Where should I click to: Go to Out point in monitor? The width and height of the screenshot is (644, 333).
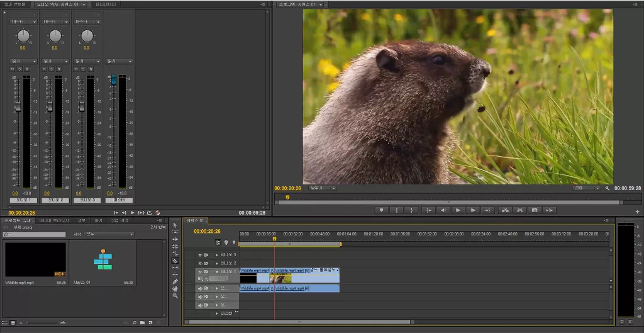click(x=487, y=210)
